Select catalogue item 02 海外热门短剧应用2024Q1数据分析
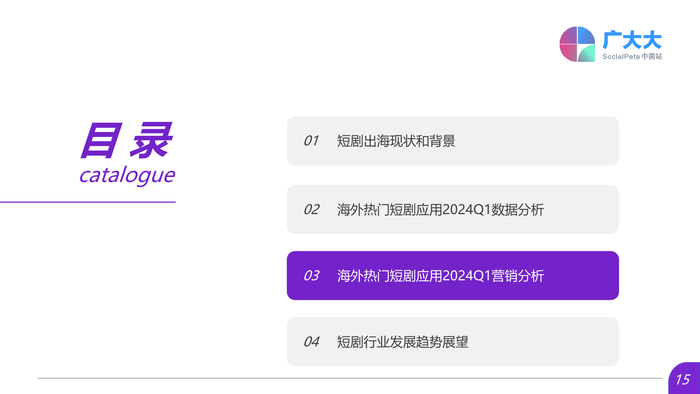The width and height of the screenshot is (700, 394). [453, 209]
